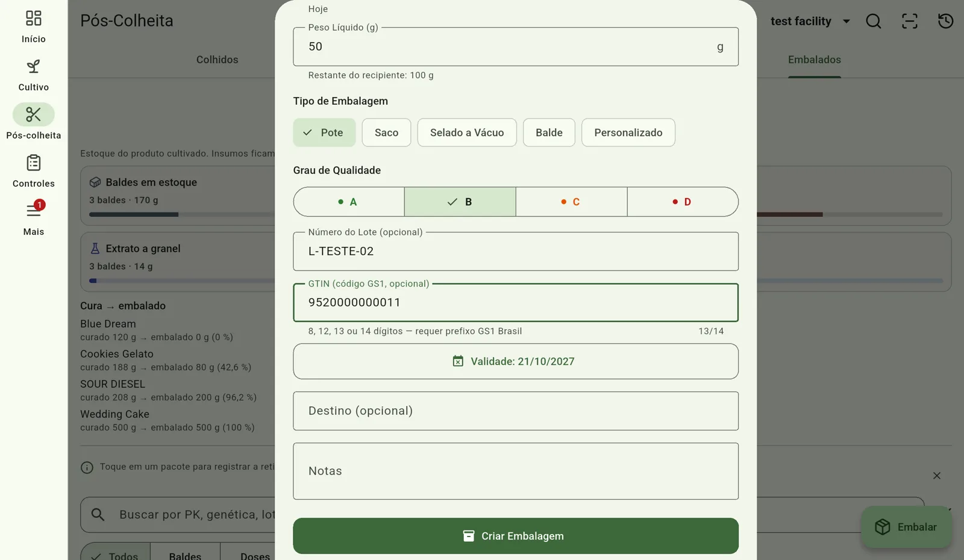Set quality grade to A
The height and width of the screenshot is (560, 964).
[349, 202]
